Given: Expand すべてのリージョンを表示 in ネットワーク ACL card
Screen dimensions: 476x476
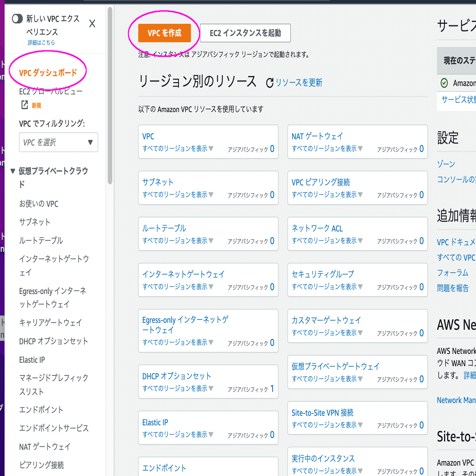Looking at the screenshot, I should (327, 241).
